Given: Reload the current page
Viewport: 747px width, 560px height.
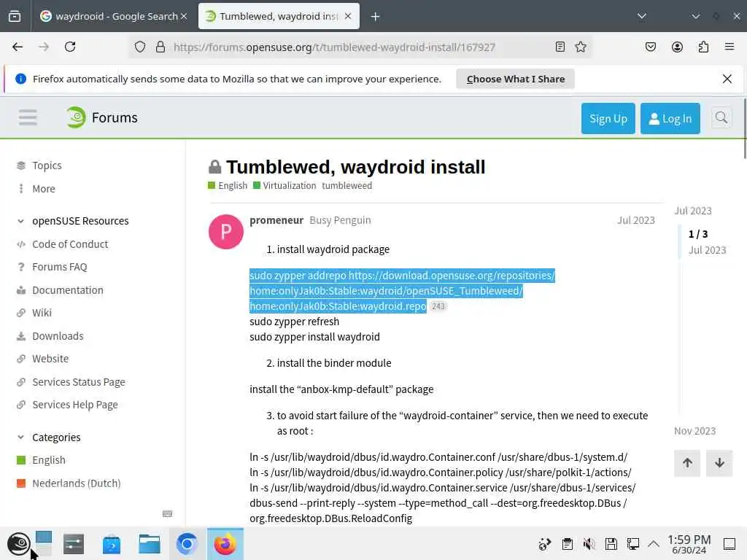Looking at the screenshot, I should [x=70, y=47].
